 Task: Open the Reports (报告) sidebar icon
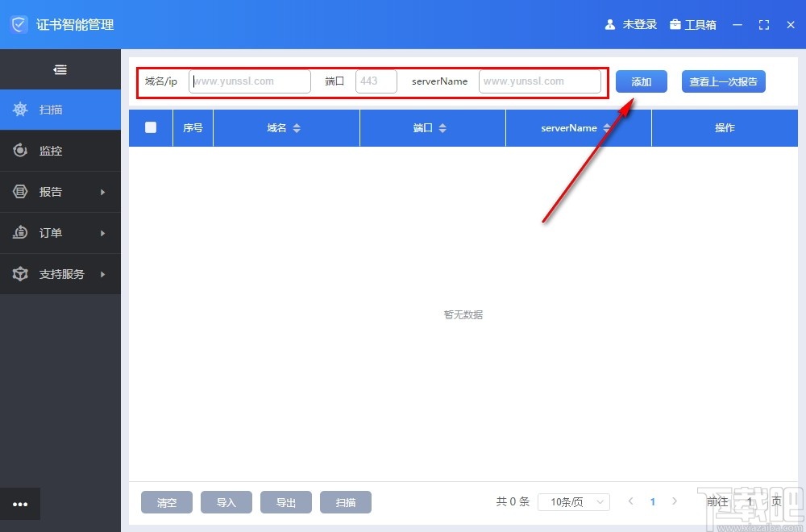20,192
